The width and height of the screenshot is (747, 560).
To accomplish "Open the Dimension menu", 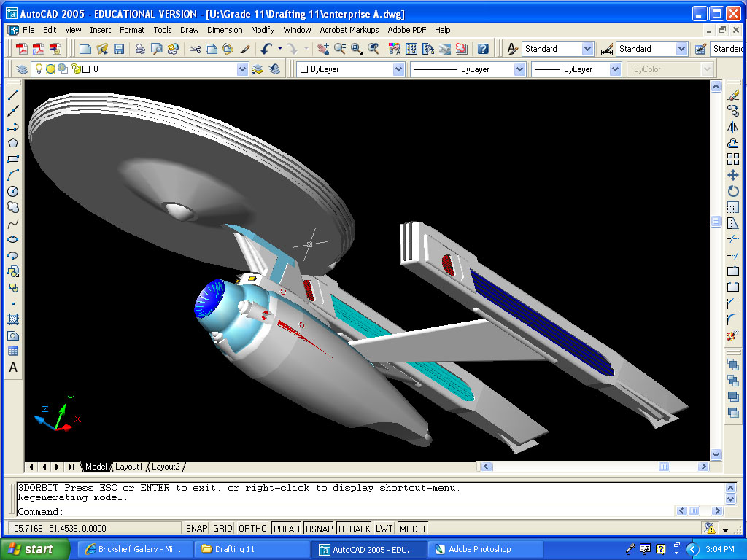I will pyautogui.click(x=224, y=30).
